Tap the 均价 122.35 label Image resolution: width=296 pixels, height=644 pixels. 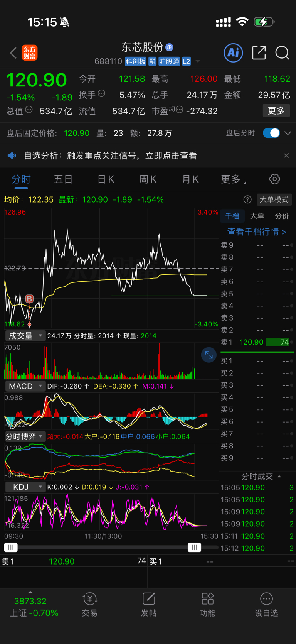point(29,199)
